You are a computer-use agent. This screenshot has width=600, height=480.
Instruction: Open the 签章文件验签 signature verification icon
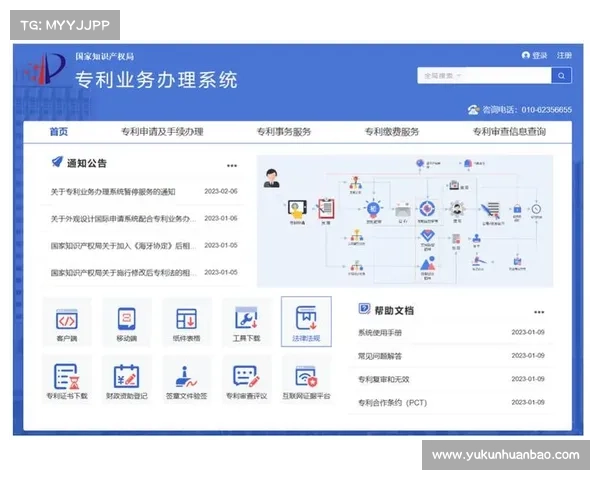186,380
